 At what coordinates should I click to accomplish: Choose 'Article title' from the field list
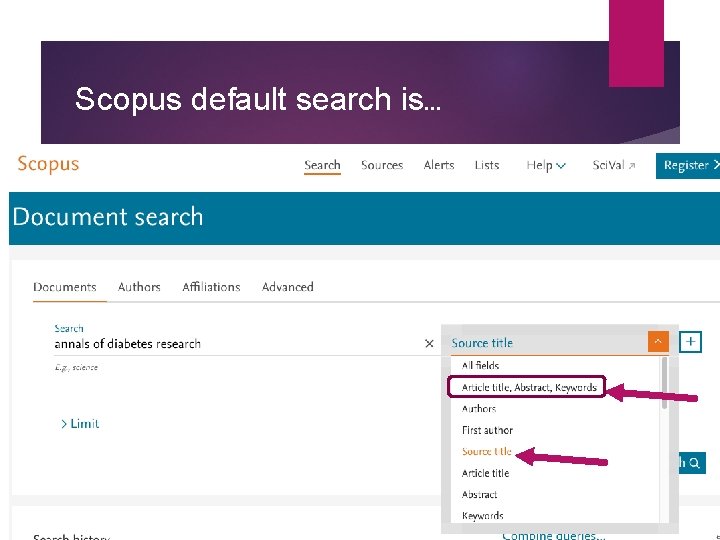pos(485,473)
